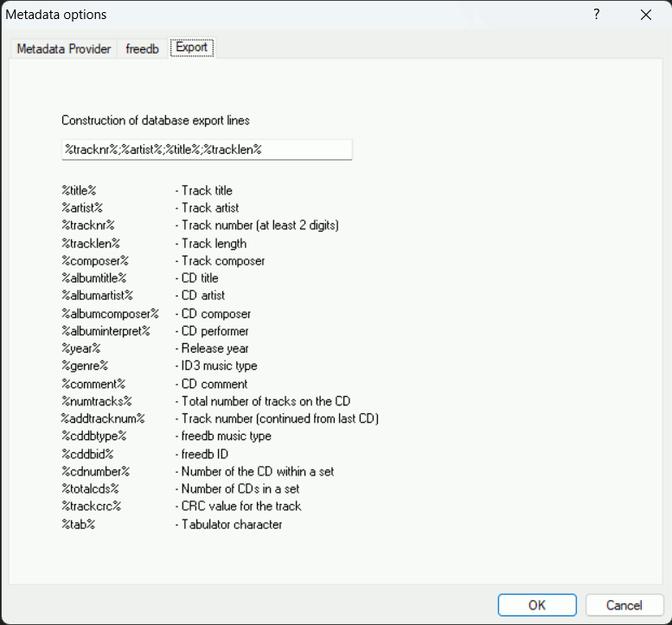Image resolution: width=672 pixels, height=625 pixels.
Task: Click the %albumtitle% placeholder text
Action: coord(94,278)
